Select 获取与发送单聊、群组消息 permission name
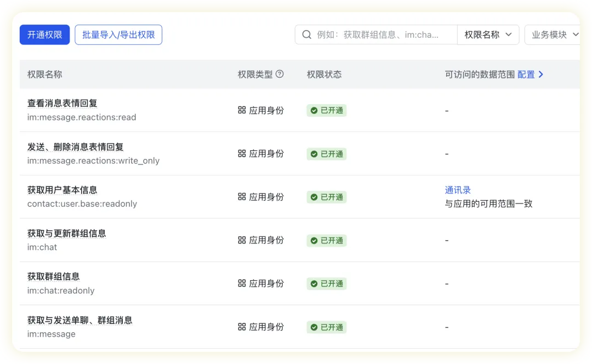The width and height of the screenshot is (592, 364). click(x=80, y=320)
